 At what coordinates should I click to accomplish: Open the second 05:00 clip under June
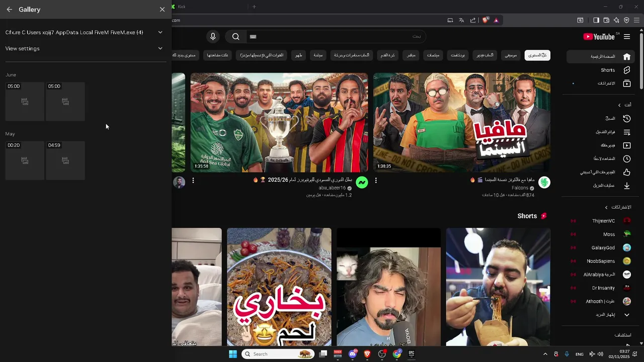(65, 102)
